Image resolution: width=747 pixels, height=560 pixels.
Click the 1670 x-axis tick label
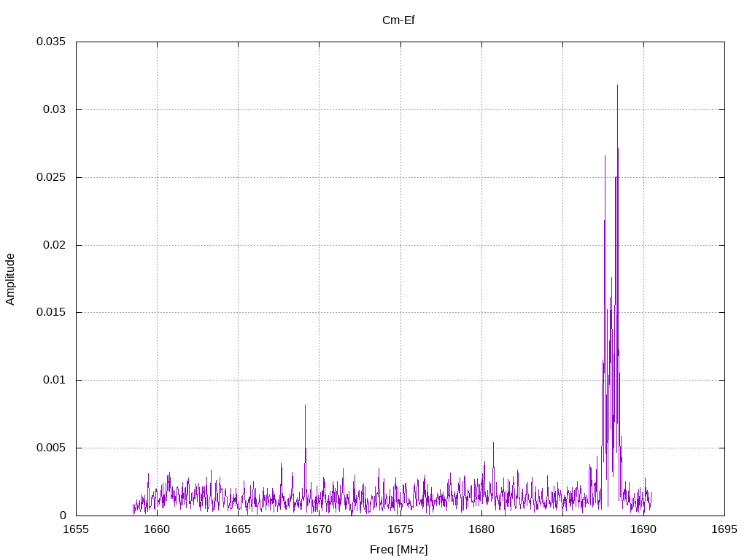[x=320, y=529]
